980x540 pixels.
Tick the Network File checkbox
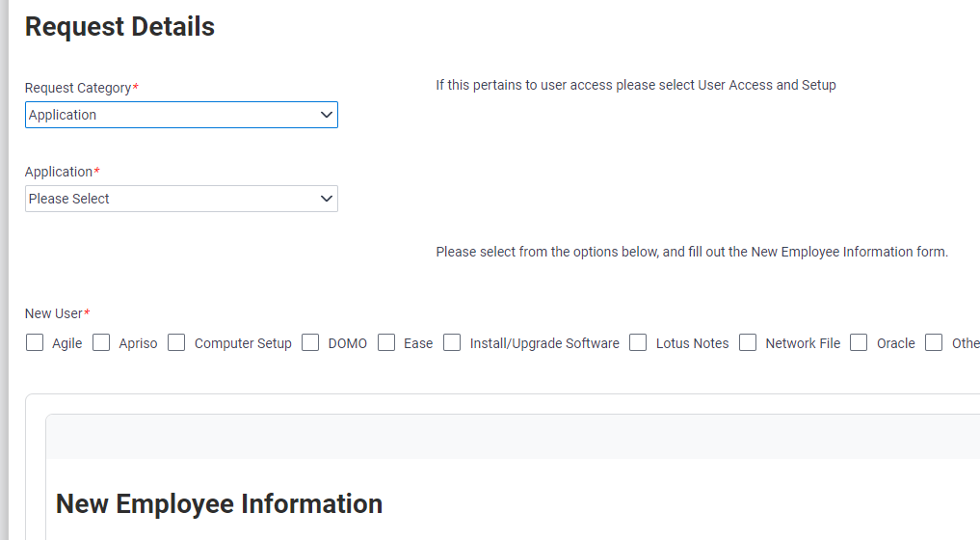click(x=748, y=342)
